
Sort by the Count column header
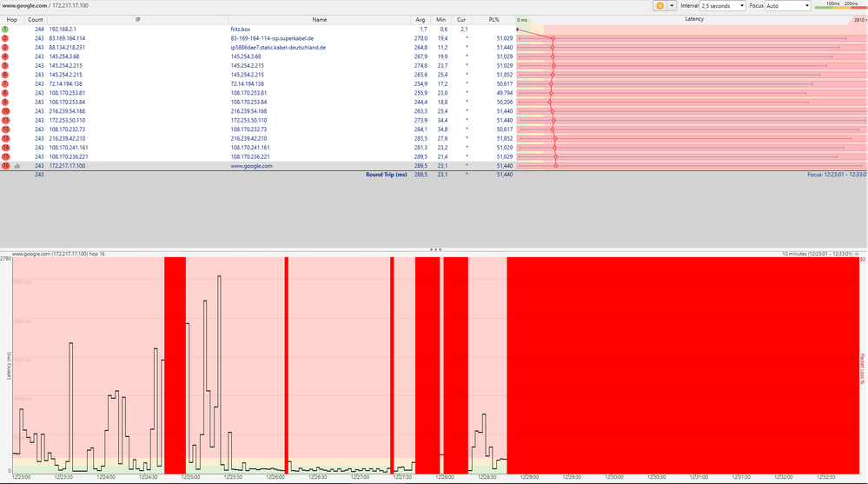pyautogui.click(x=36, y=19)
